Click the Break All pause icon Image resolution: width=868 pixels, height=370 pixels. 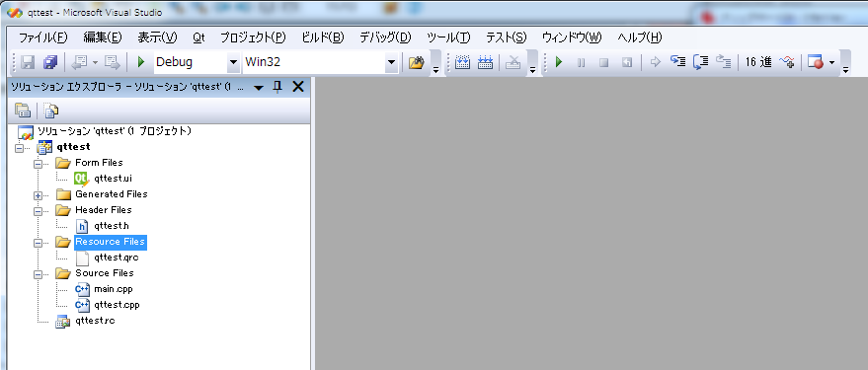(x=582, y=62)
